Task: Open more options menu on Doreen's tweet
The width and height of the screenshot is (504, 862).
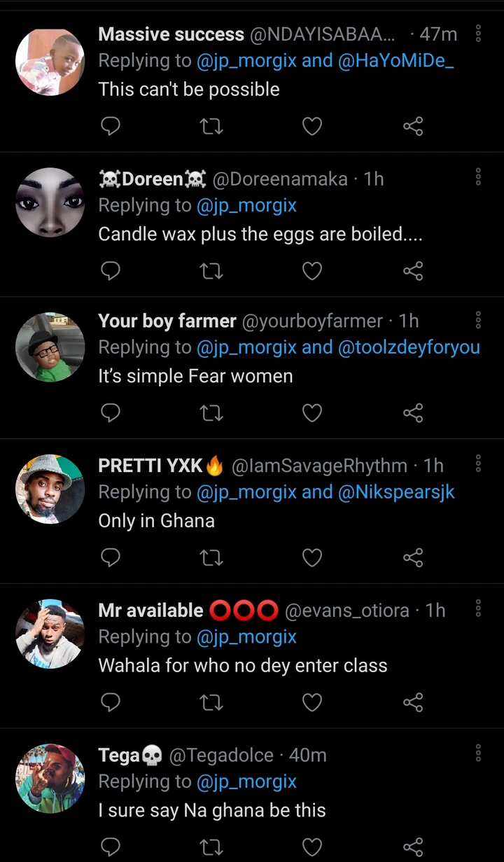Action: [478, 176]
